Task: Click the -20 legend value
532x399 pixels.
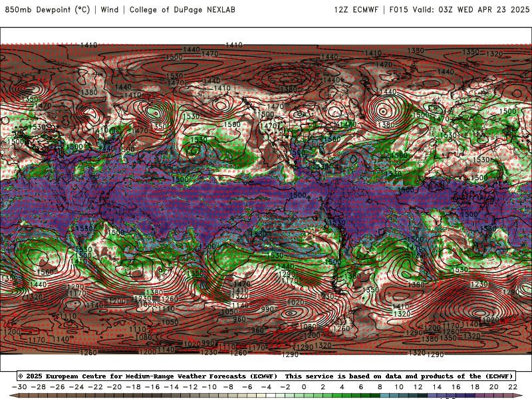Action: 114,387
